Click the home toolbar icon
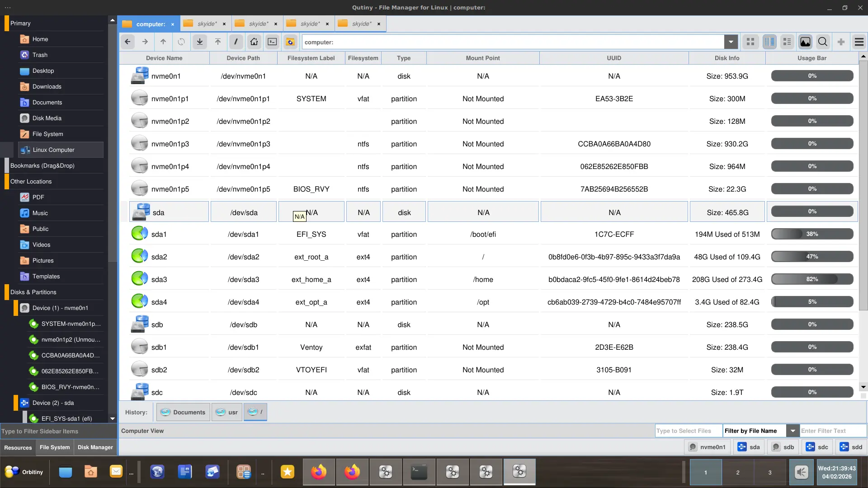 tap(254, 42)
